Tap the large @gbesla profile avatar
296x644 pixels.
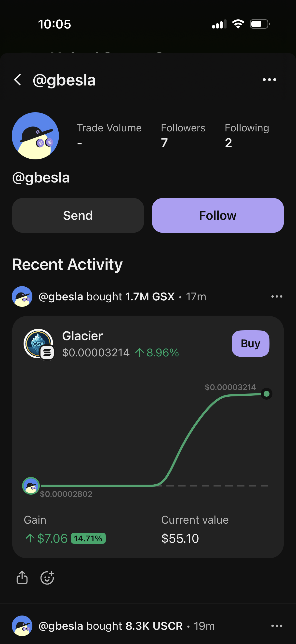coord(35,136)
